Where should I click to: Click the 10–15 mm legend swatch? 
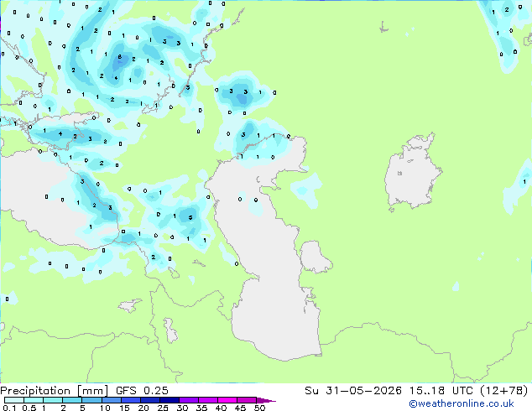click(112, 400)
